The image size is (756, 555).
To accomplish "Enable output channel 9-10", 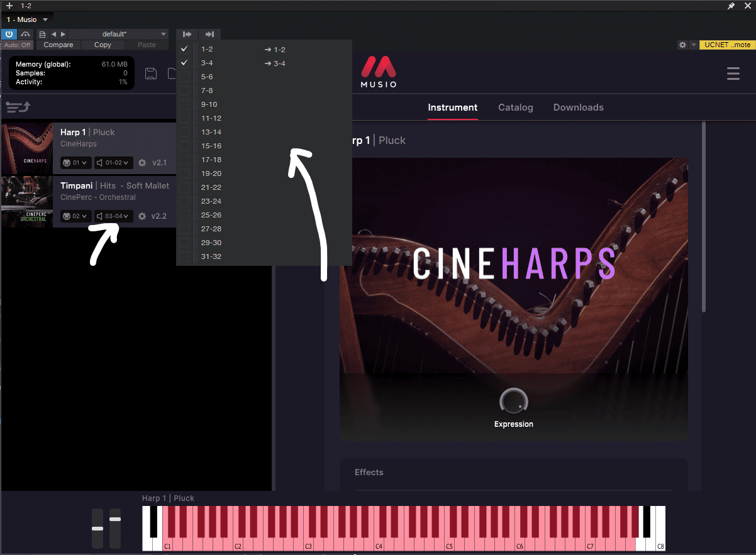I will pyautogui.click(x=184, y=104).
